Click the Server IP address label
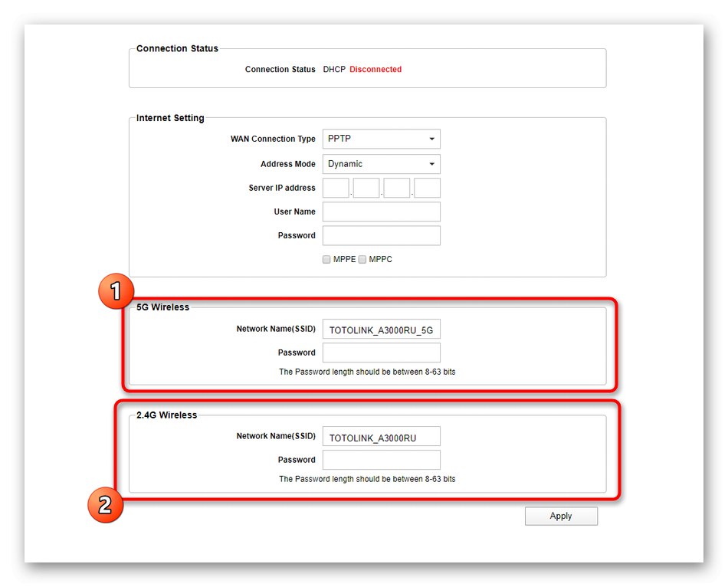Screen dimensions: 728x587 (282, 188)
